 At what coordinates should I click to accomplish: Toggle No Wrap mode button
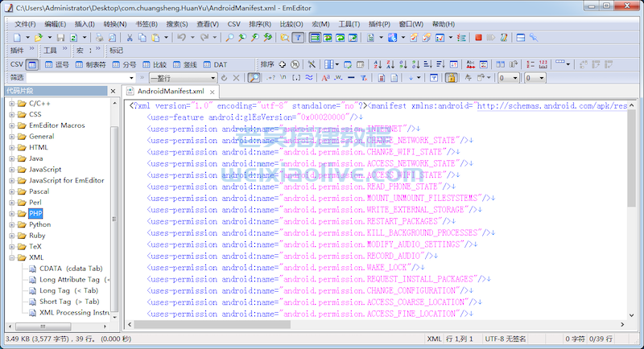[x=315, y=38]
